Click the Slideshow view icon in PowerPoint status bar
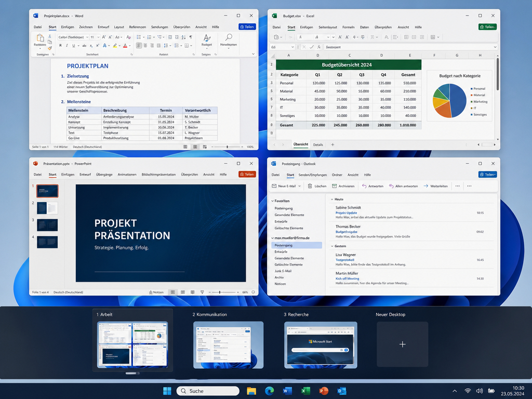 click(202, 292)
